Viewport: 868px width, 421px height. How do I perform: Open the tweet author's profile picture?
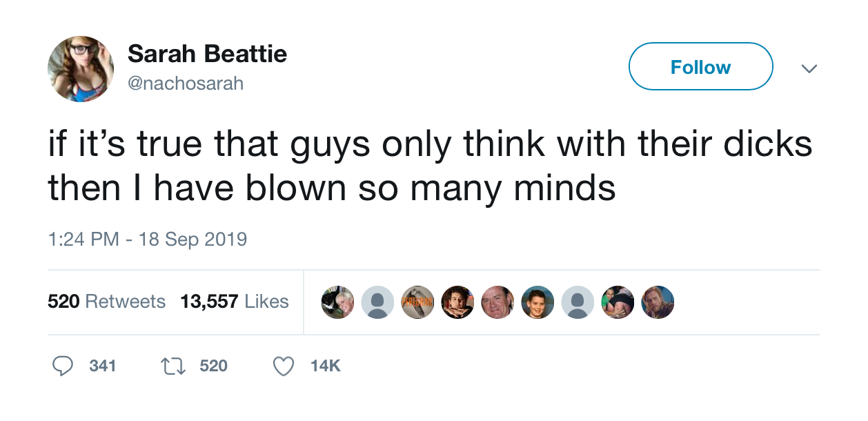81,69
